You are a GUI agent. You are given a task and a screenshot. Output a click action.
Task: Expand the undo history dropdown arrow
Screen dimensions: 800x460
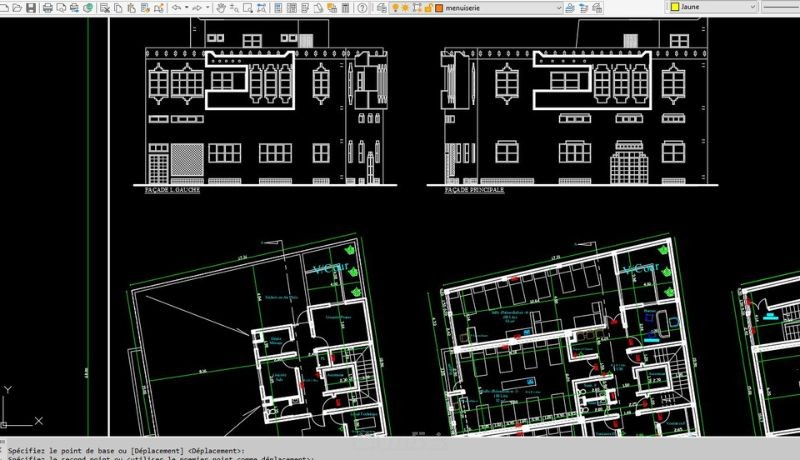tap(187, 8)
